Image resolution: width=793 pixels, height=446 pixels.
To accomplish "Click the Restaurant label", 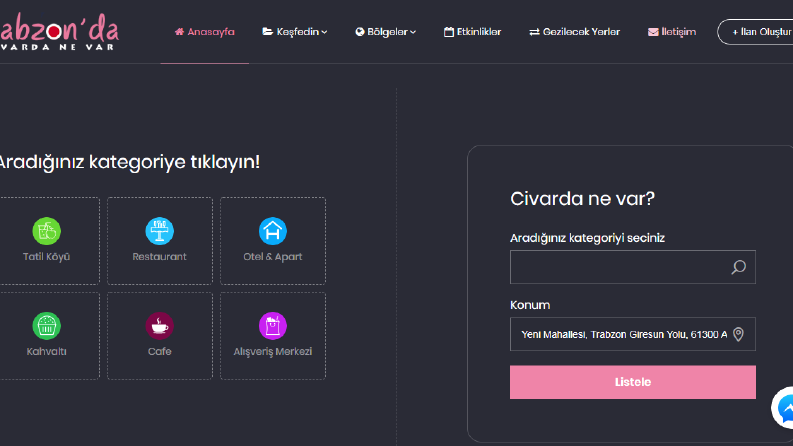I will [x=160, y=256].
